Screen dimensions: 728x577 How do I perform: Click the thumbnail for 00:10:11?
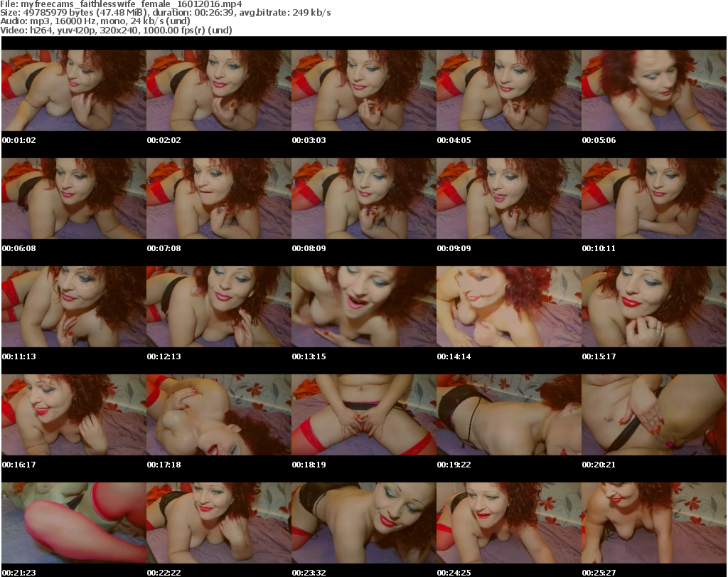click(x=654, y=198)
